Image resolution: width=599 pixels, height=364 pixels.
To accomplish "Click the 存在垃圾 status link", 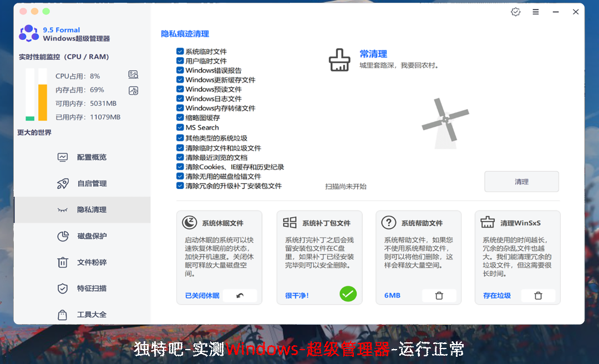I will (x=496, y=296).
